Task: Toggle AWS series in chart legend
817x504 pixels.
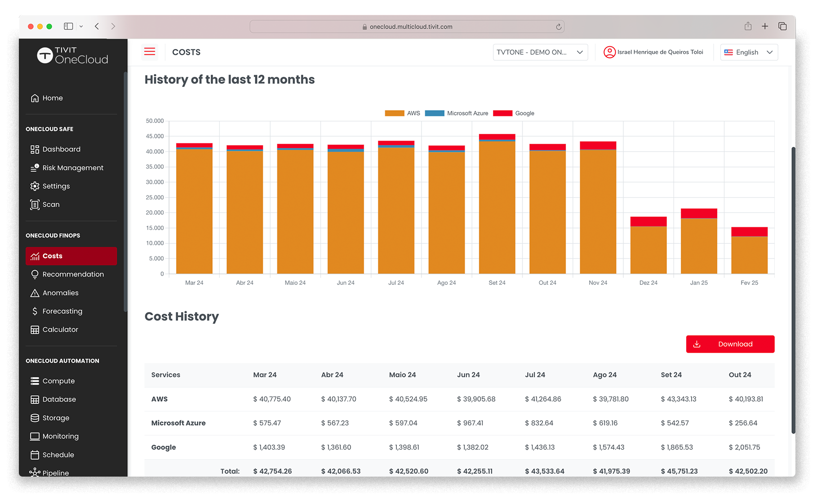Action: click(x=402, y=113)
